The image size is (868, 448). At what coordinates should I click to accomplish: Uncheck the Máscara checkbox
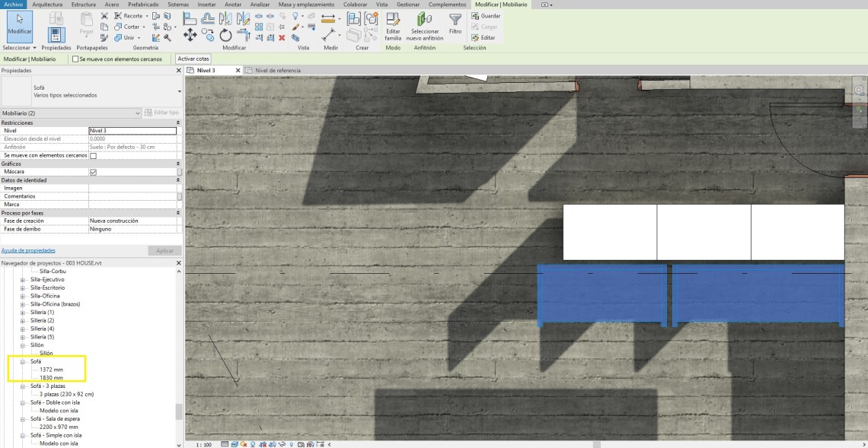click(94, 172)
